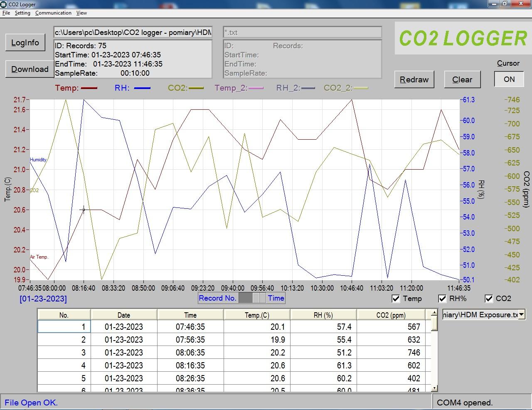Uncheck the Temp checkbox

396,299
